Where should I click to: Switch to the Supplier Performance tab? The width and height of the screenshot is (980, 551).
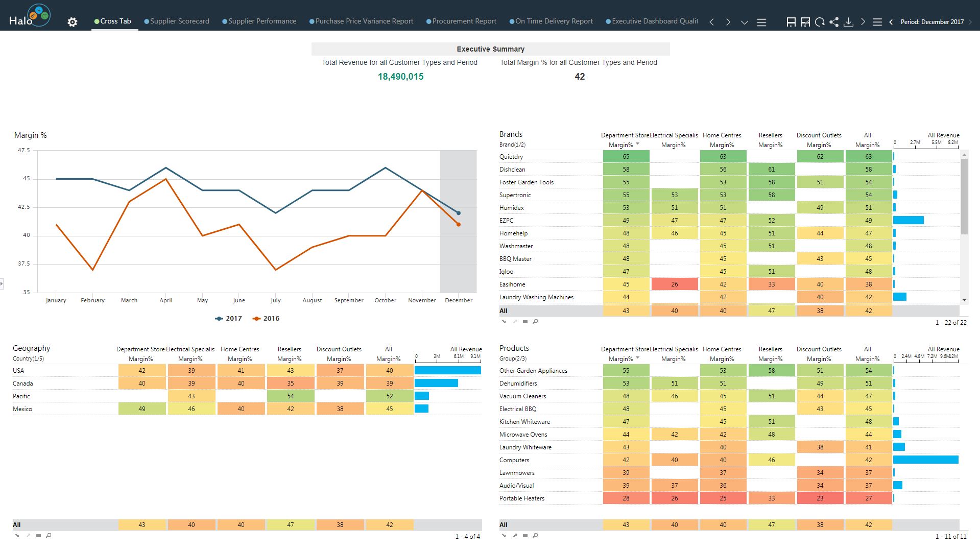pos(259,21)
